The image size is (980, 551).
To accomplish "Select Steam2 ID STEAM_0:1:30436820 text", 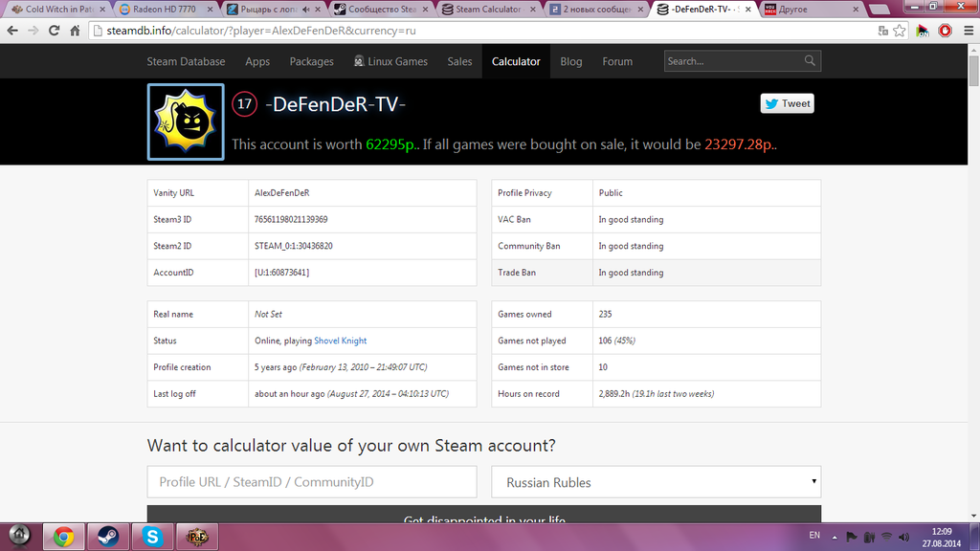I will (x=293, y=246).
